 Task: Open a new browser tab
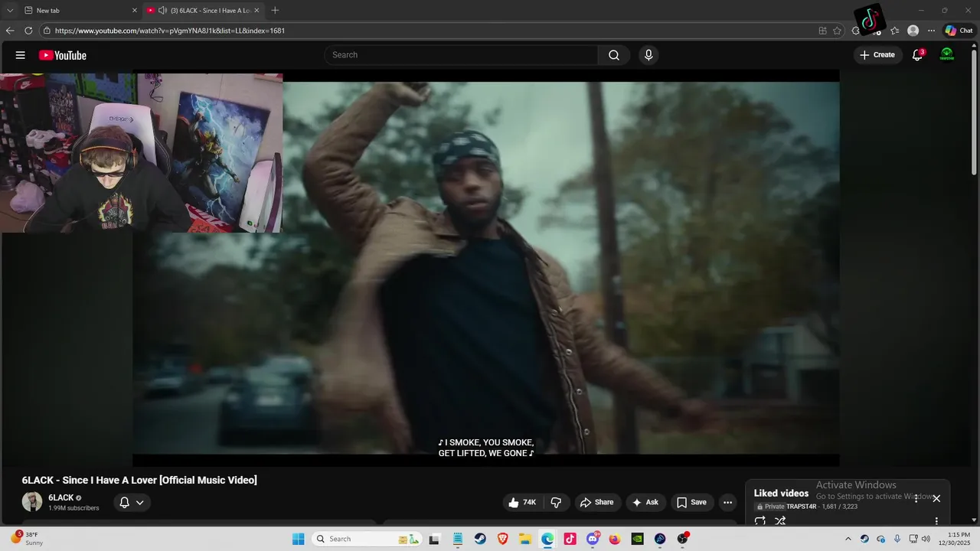coord(275,11)
